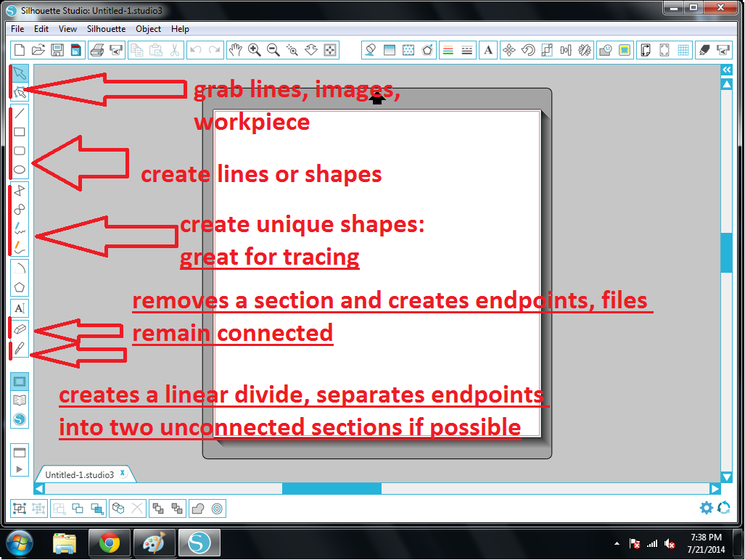Activate the Pan hand tool
The width and height of the screenshot is (745, 560).
coord(235,50)
